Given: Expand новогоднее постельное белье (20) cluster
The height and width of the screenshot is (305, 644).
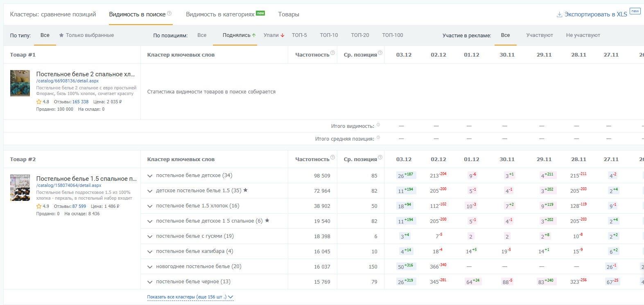Looking at the screenshot, I should [150, 267].
